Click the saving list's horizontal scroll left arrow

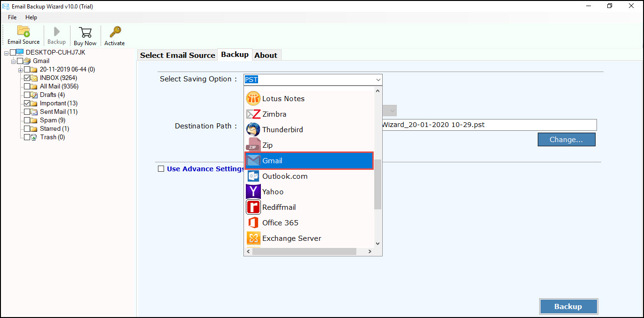tap(248, 252)
